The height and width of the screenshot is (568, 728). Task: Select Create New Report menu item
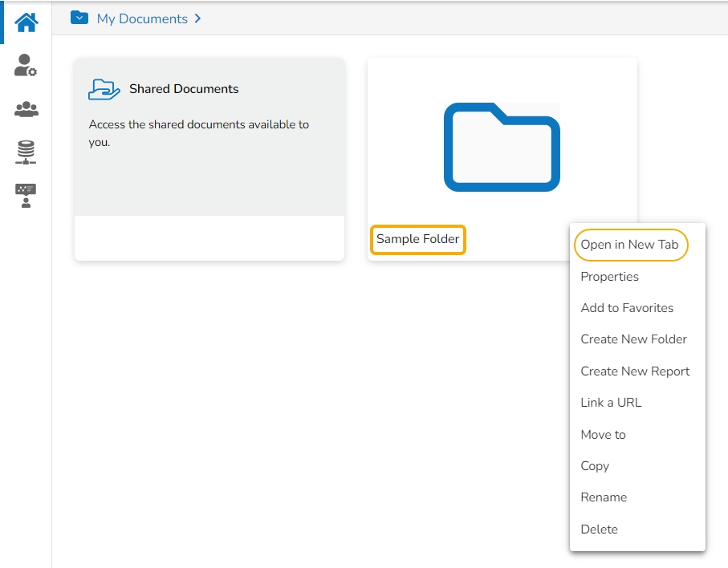[635, 371]
